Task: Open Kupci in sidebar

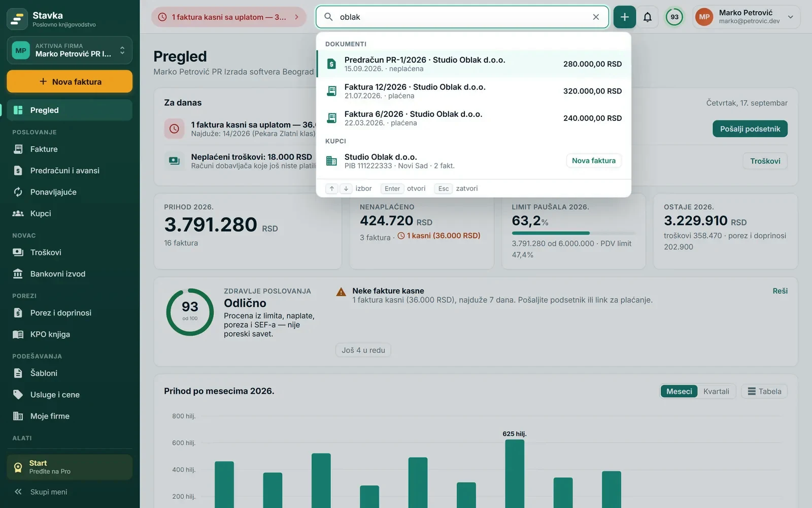Action: point(70,213)
